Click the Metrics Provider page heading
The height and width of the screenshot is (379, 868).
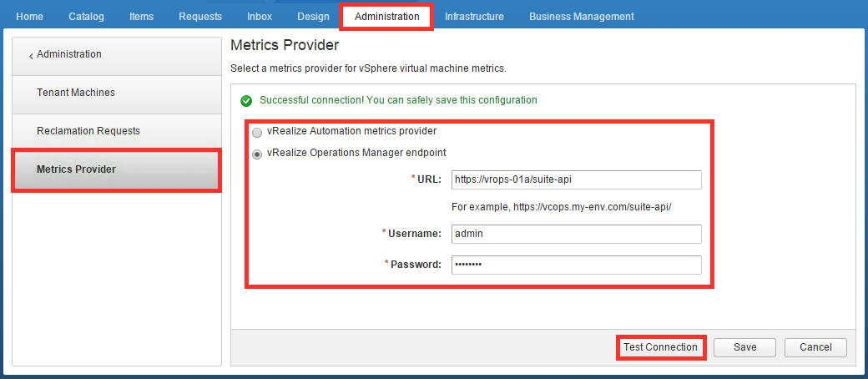[285, 45]
